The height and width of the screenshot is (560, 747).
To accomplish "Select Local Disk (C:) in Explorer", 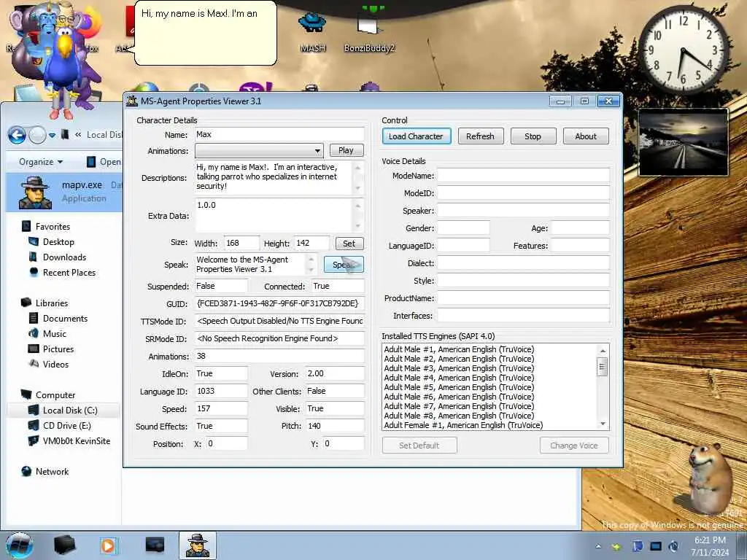I will point(69,411).
